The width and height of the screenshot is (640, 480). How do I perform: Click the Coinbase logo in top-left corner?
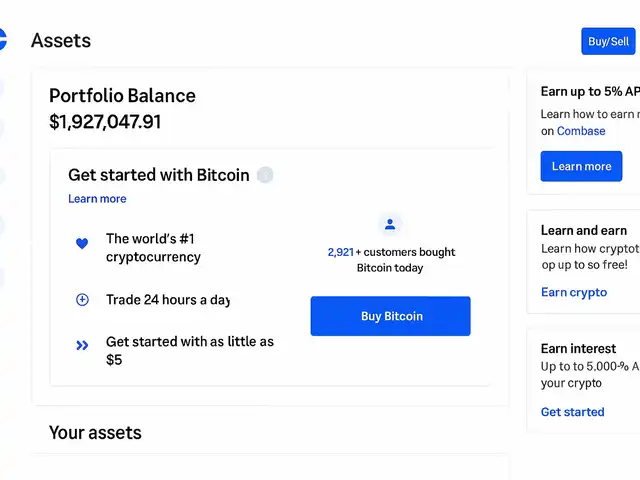[3, 40]
